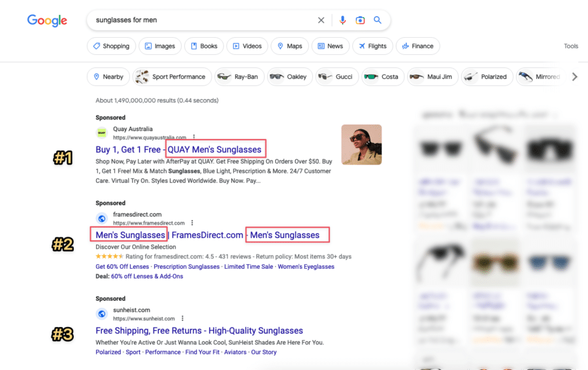Image resolution: width=588 pixels, height=370 pixels.
Task: Clear the search query with X
Action: pyautogui.click(x=321, y=20)
